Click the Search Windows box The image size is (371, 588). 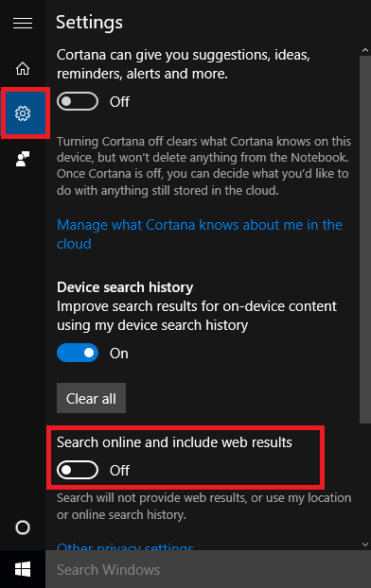208,569
